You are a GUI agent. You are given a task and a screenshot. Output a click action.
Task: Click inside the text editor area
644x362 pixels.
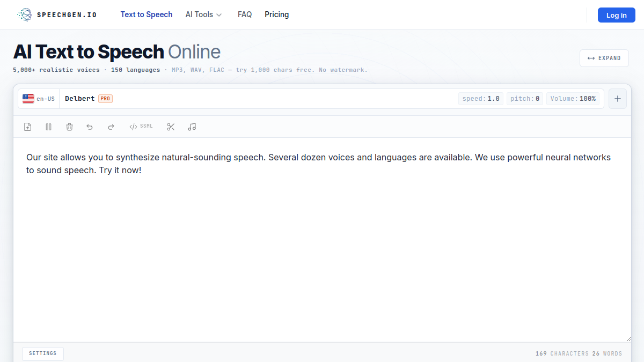(x=322, y=240)
